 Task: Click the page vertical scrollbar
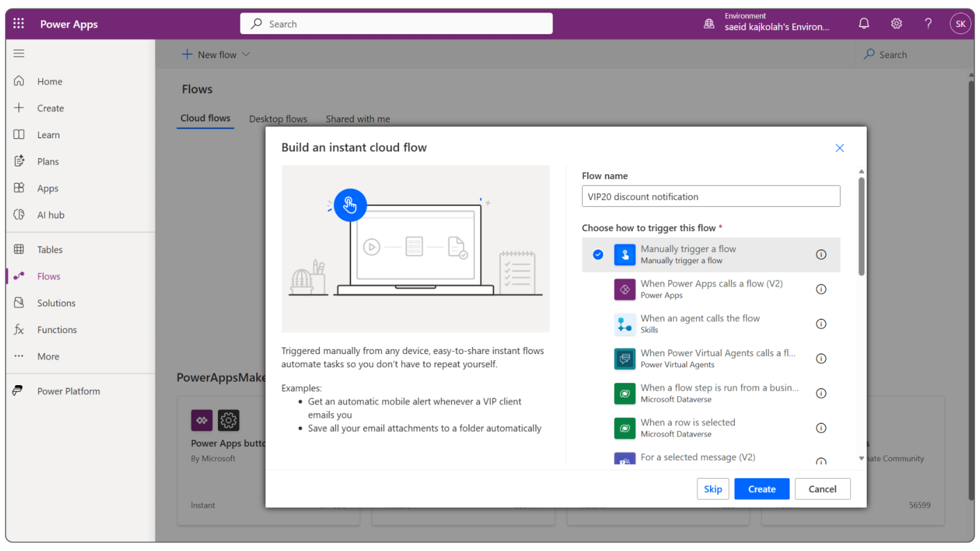click(x=971, y=290)
